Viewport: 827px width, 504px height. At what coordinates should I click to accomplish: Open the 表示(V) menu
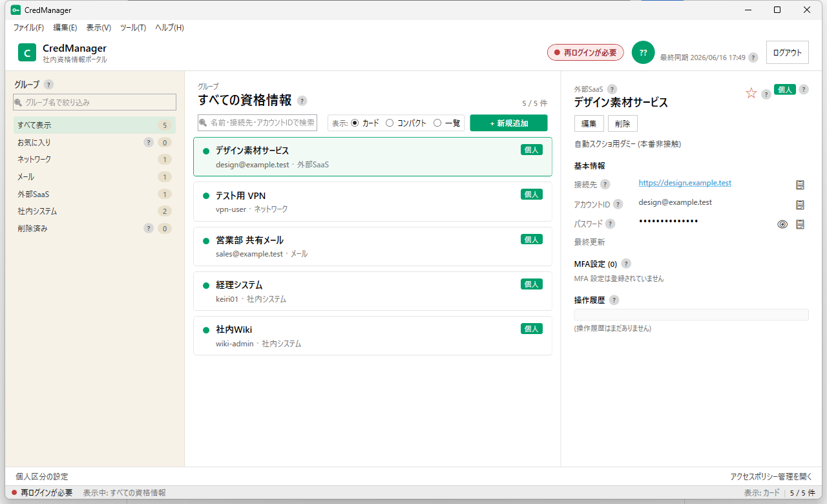click(x=98, y=28)
